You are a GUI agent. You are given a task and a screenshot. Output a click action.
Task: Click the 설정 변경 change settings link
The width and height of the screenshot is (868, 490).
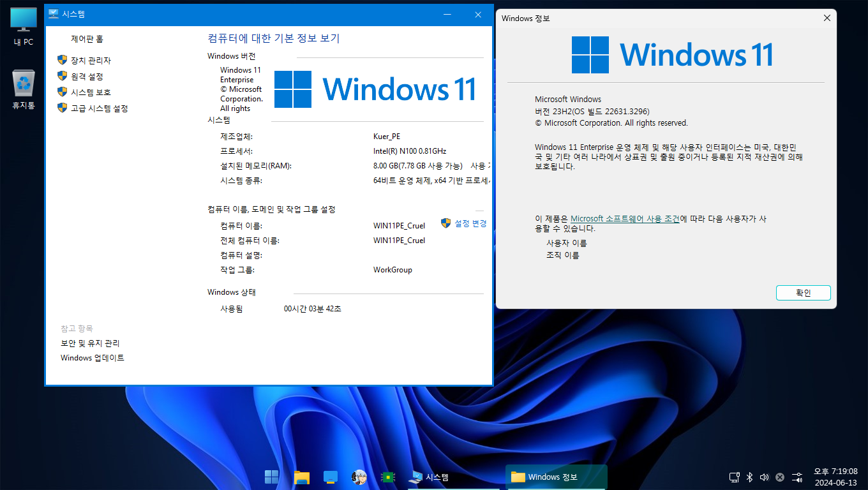(470, 223)
